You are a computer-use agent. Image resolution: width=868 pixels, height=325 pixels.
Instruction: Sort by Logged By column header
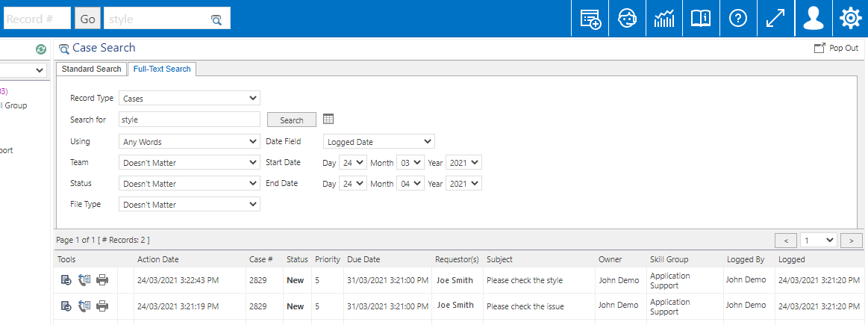coord(746,259)
